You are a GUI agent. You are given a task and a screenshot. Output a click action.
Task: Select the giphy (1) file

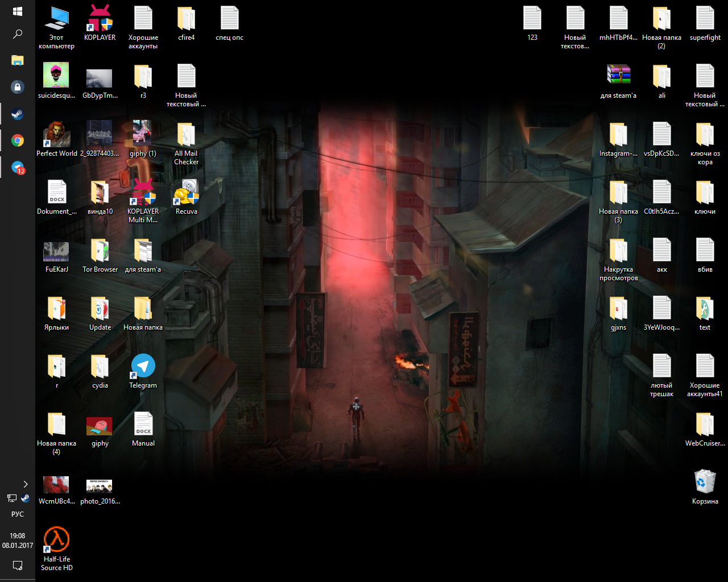(143, 139)
